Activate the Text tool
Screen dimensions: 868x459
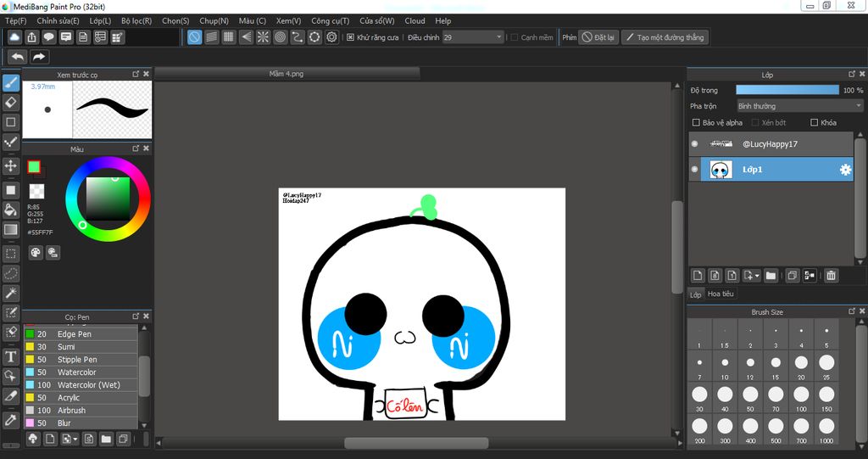coord(10,356)
